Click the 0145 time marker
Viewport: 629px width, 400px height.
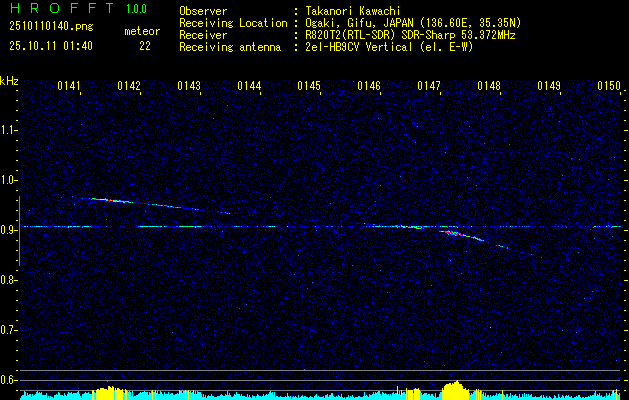point(309,86)
